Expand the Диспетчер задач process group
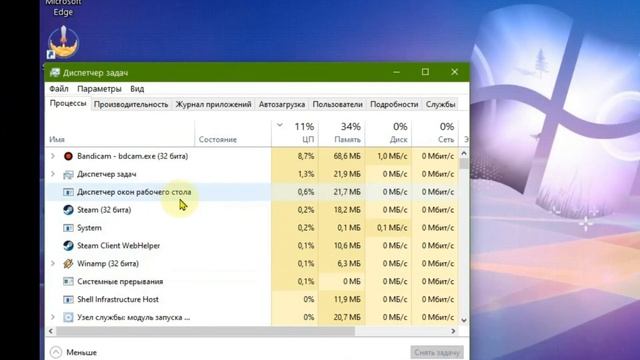The height and width of the screenshot is (360, 640). pos(53,174)
